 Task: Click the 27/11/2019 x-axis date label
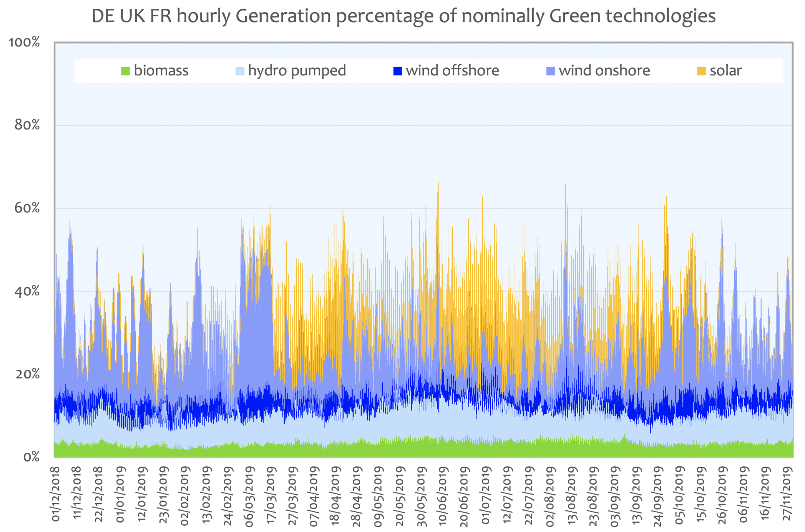pyautogui.click(x=787, y=494)
